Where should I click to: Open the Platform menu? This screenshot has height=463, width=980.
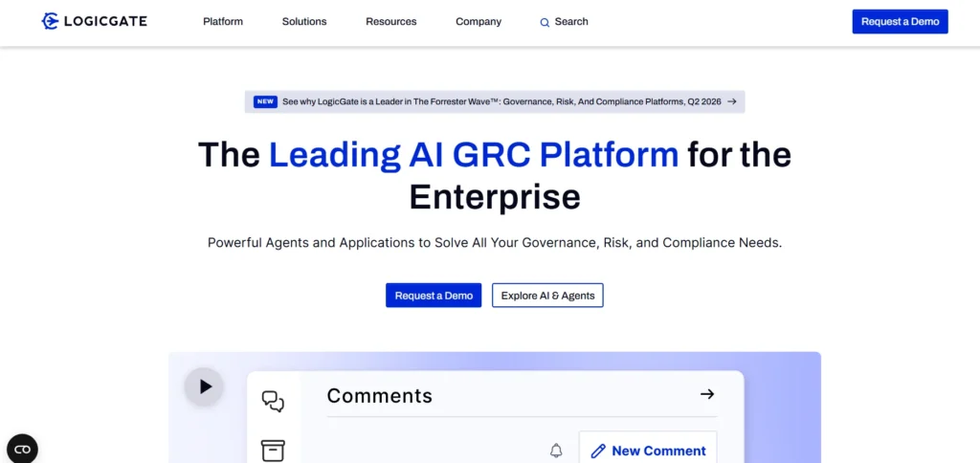tap(223, 21)
